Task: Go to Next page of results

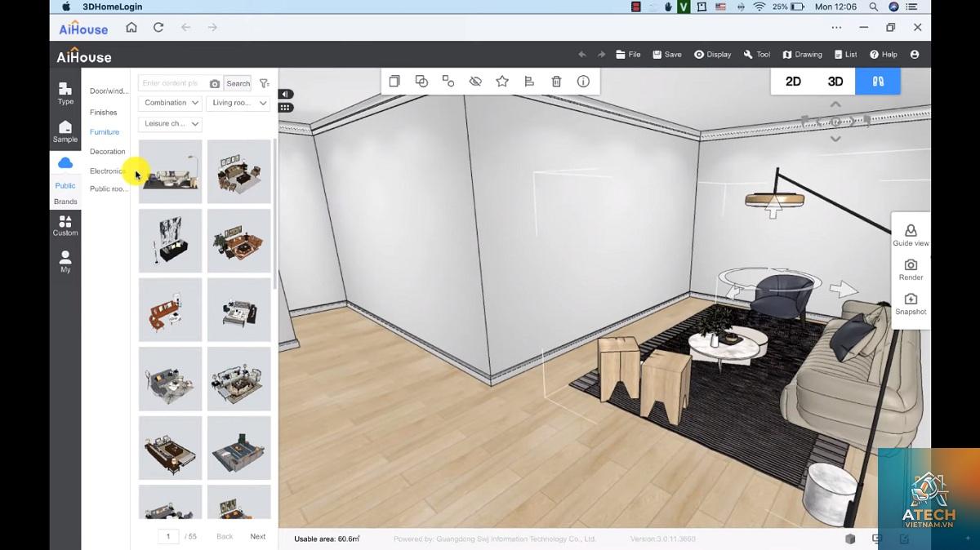Action: [258, 536]
